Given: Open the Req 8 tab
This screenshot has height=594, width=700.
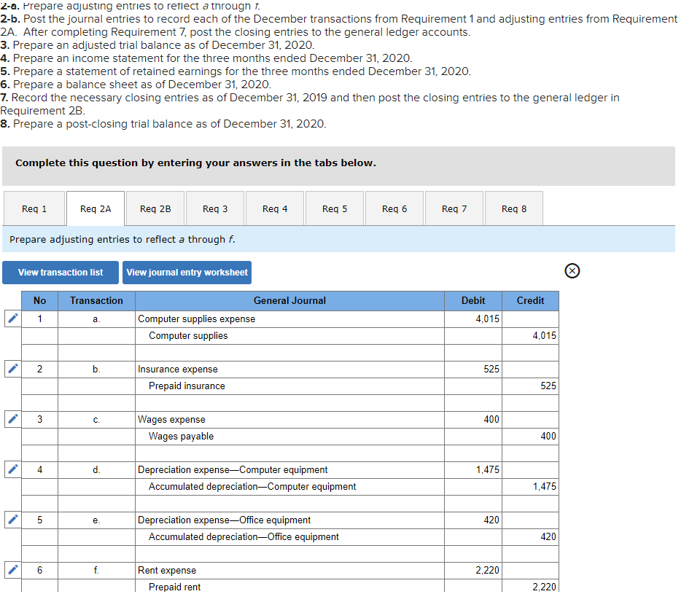Looking at the screenshot, I should click(x=513, y=208).
